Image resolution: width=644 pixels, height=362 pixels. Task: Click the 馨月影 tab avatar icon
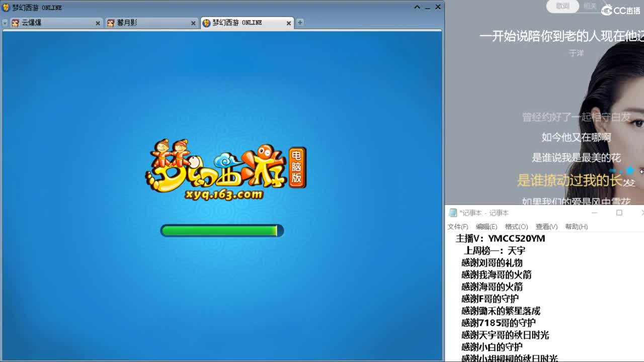coord(111,23)
